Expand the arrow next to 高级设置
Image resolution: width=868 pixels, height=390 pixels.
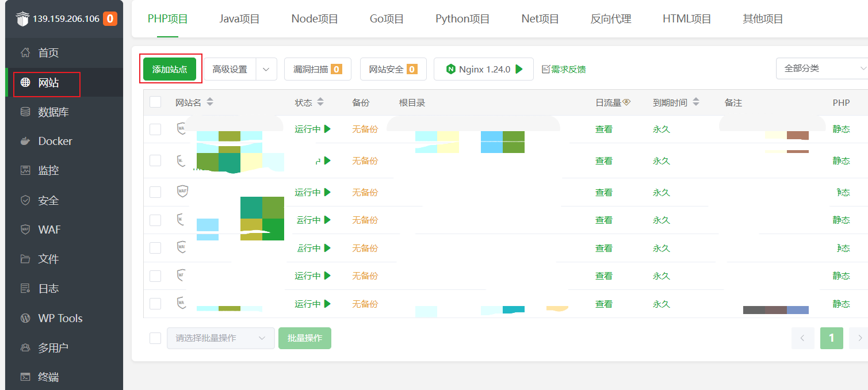tap(266, 69)
